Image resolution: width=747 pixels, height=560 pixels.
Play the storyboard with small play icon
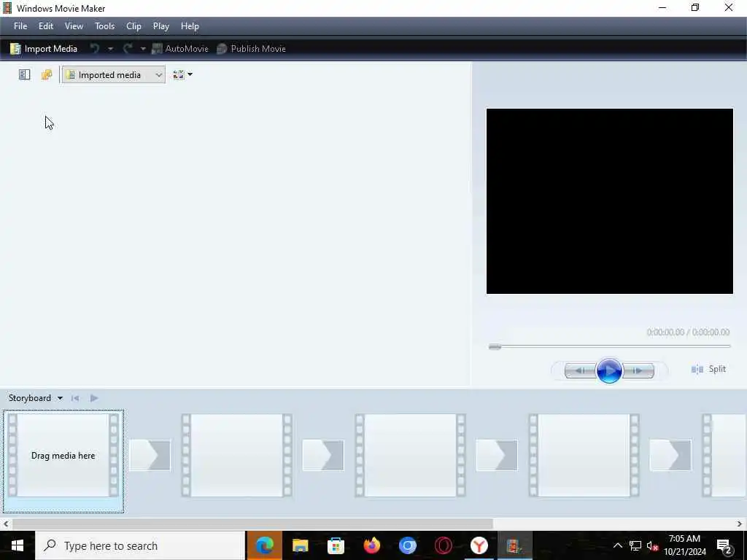(x=94, y=398)
